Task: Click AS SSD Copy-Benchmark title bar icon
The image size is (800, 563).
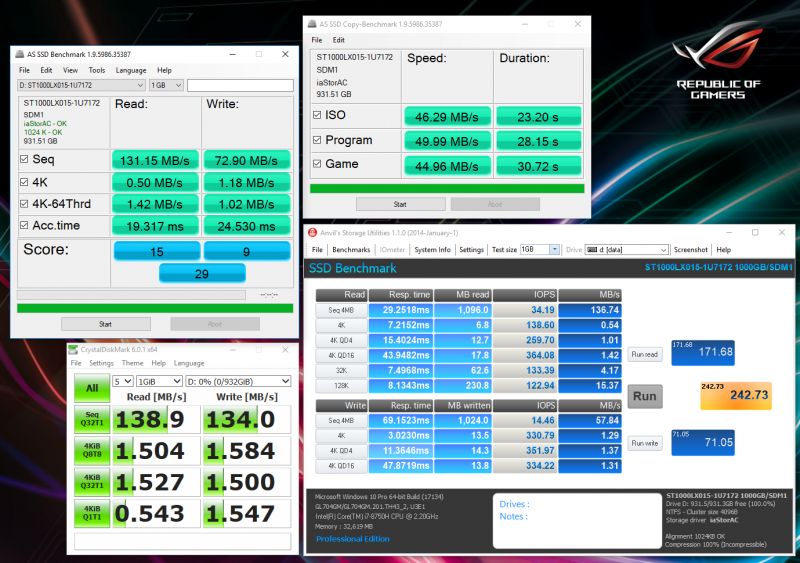Action: click(312, 24)
